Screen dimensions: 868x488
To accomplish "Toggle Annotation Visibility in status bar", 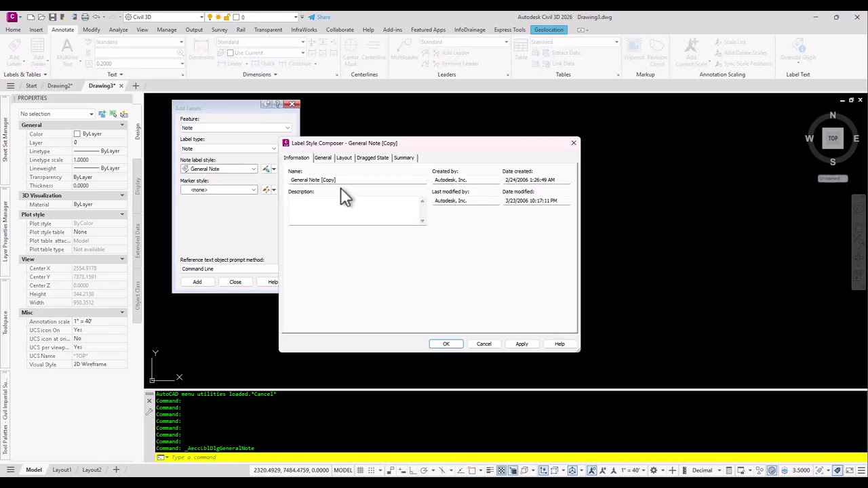I will 592,470.
